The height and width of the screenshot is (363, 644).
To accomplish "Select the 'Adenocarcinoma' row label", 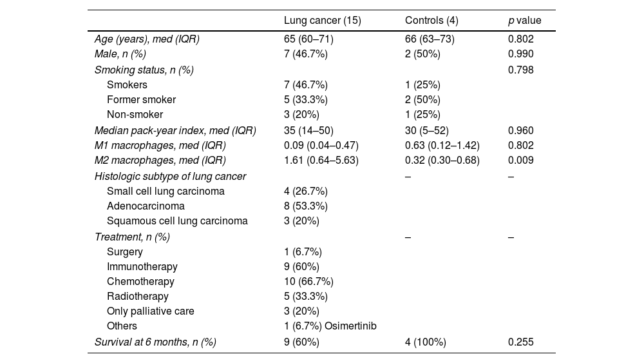I will tap(146, 206).
